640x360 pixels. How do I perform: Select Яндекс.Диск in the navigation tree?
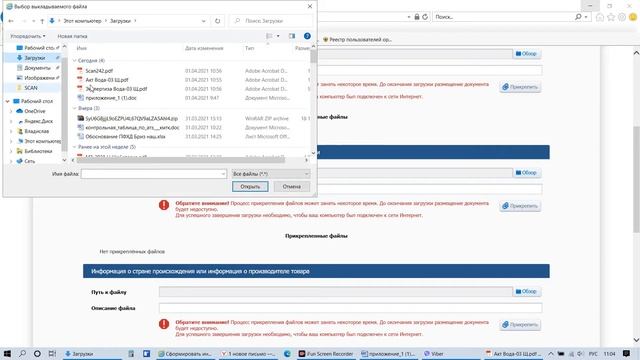[38, 121]
